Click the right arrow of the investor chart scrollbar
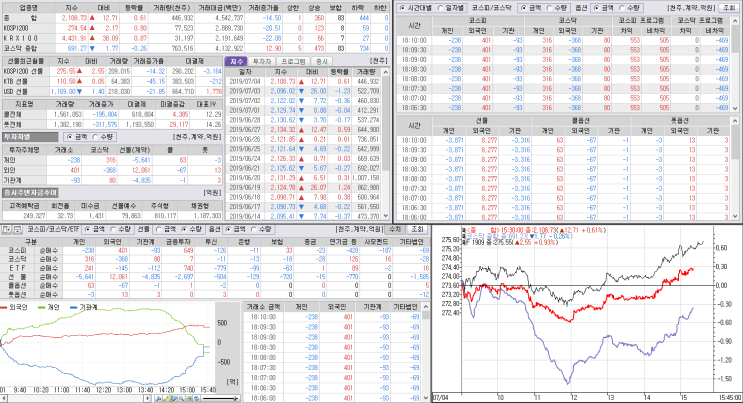743x403 pixels. point(147,399)
